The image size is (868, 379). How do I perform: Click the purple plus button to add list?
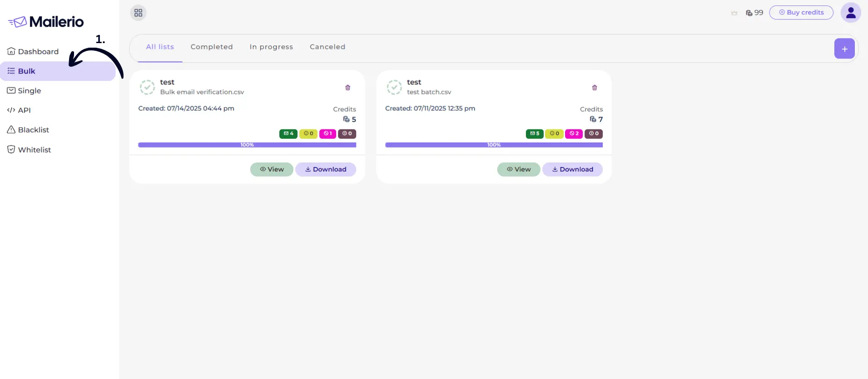point(844,49)
